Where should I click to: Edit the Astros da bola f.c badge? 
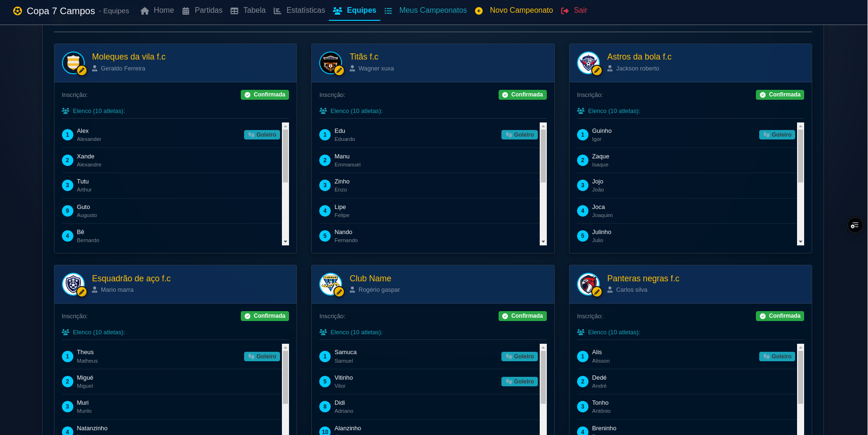[x=597, y=70]
